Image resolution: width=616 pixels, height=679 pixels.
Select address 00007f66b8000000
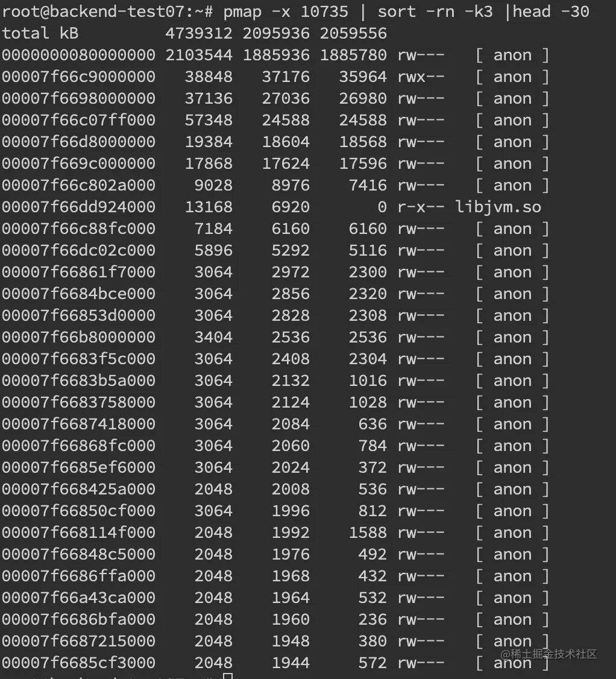pyautogui.click(x=79, y=337)
